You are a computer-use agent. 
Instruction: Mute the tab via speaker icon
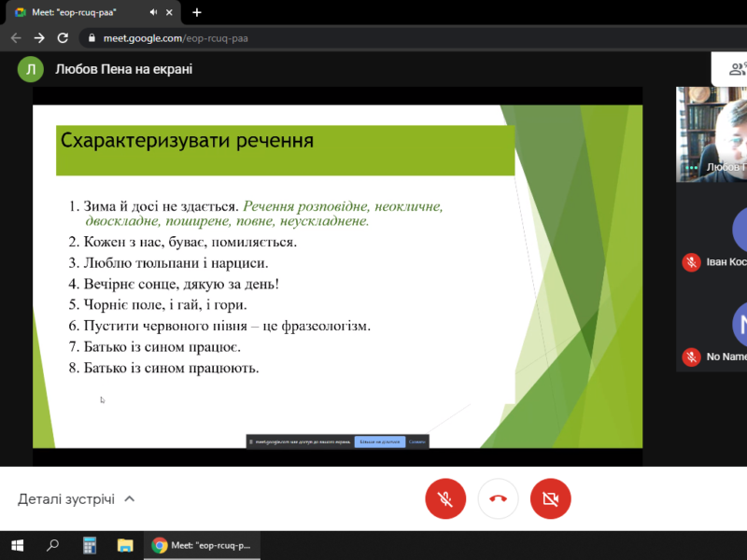pos(153,12)
